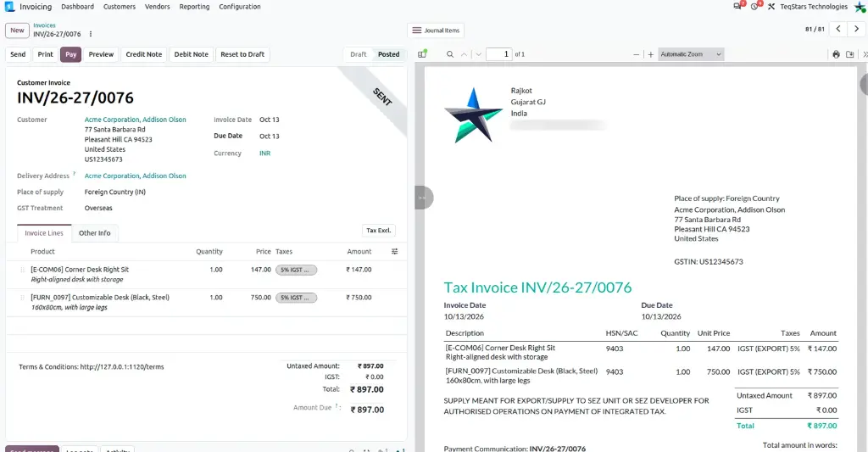Image resolution: width=868 pixels, height=452 pixels.
Task: Open the Customers menu
Action: tap(120, 7)
